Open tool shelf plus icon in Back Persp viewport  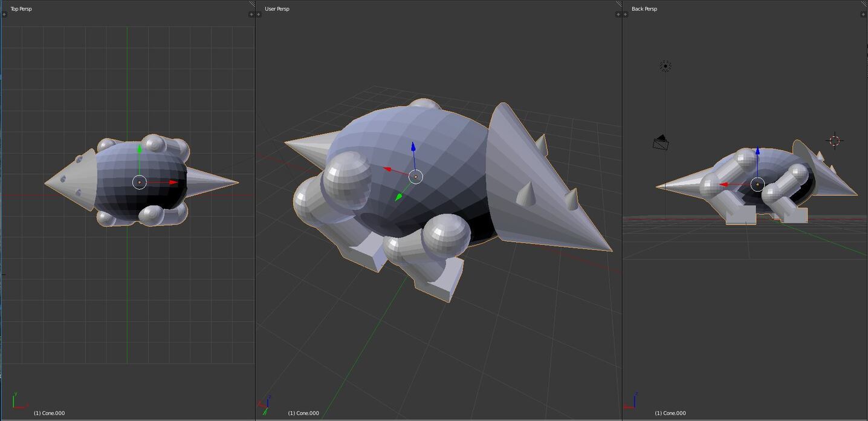(626, 14)
